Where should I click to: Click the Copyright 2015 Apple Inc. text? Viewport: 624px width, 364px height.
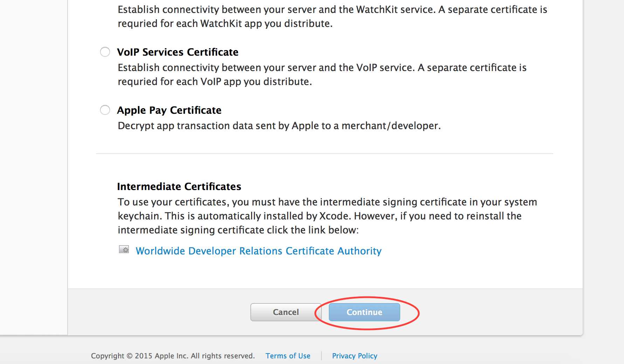click(173, 356)
